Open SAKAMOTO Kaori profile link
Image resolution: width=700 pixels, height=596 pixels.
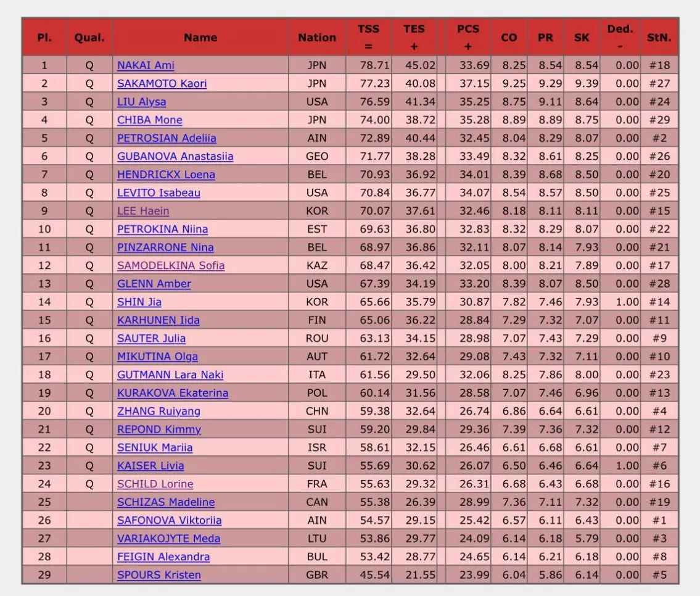[162, 83]
